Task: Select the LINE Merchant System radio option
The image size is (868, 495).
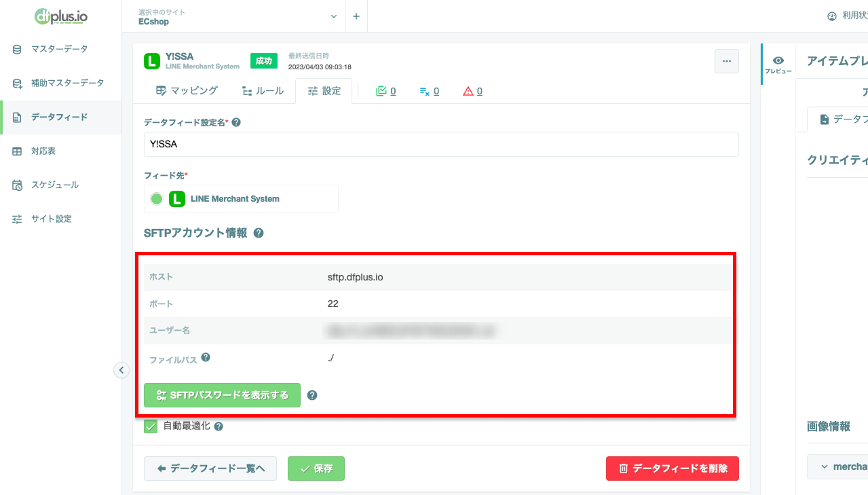Action: coord(157,199)
